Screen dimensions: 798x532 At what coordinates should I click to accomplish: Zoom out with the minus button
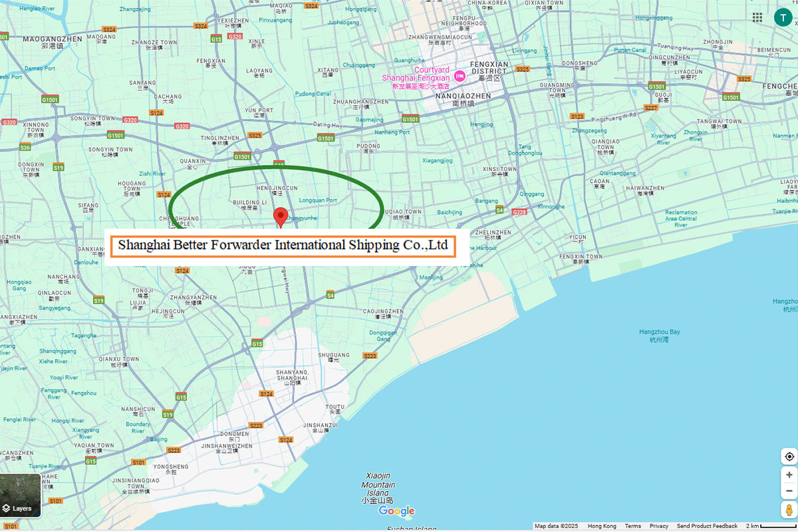tap(789, 491)
